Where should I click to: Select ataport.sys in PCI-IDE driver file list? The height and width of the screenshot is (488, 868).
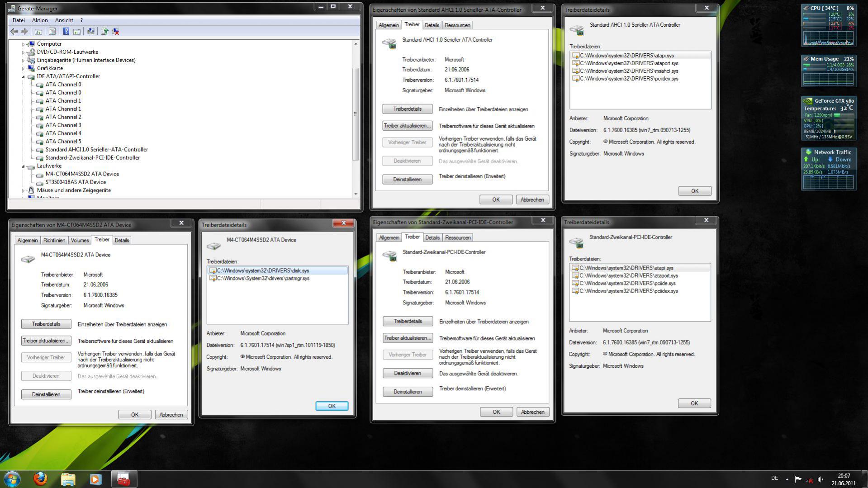pos(629,275)
